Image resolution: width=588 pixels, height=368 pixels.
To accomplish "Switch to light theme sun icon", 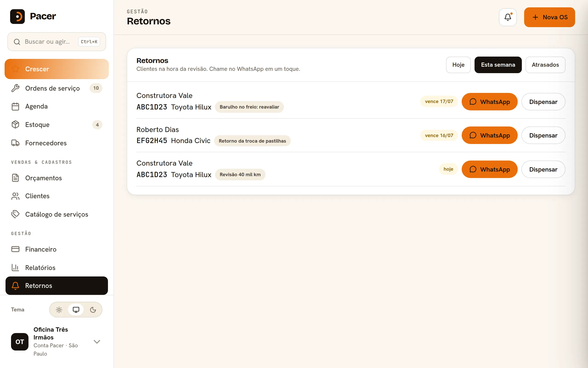I will 59,310.
